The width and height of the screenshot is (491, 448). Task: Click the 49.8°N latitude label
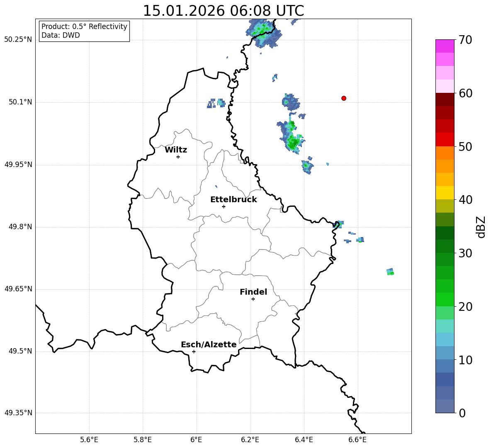click(x=21, y=227)
